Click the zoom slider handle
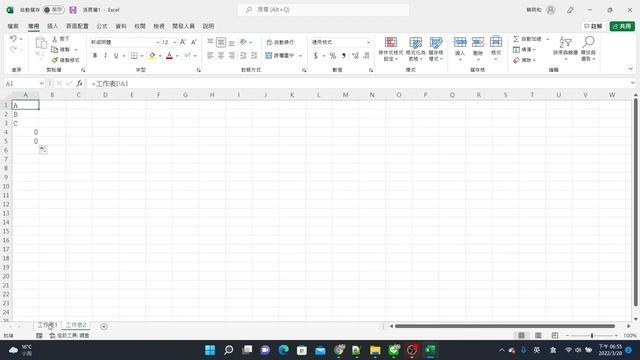Screen dimensions: 640x360 click(592, 336)
